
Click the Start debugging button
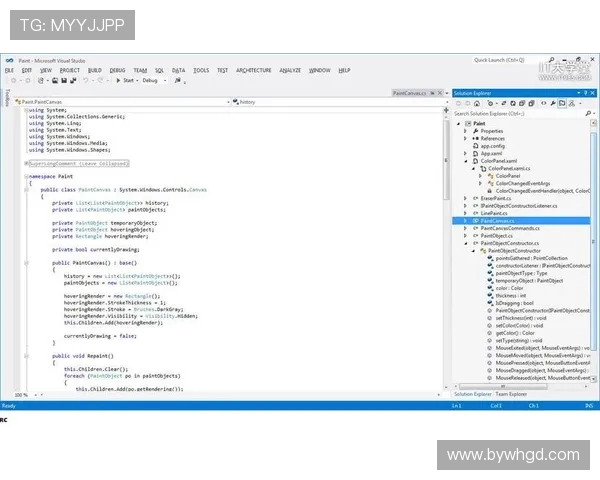125,80
